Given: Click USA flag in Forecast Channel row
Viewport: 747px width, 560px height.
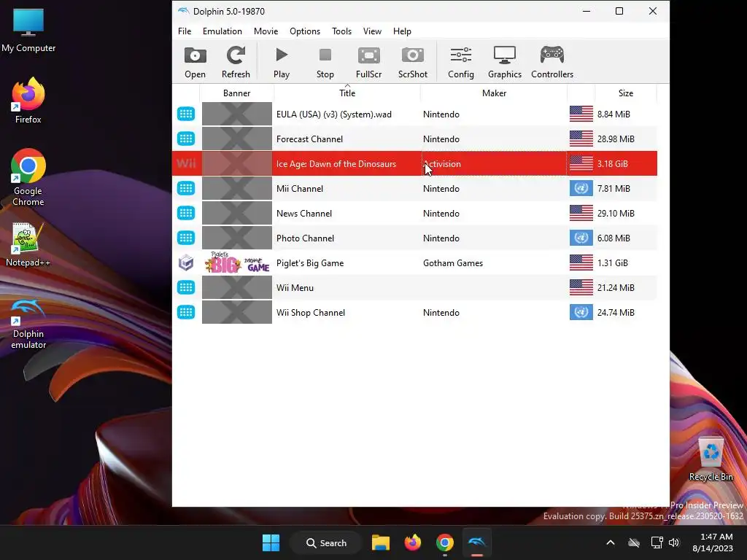Looking at the screenshot, I should point(581,139).
